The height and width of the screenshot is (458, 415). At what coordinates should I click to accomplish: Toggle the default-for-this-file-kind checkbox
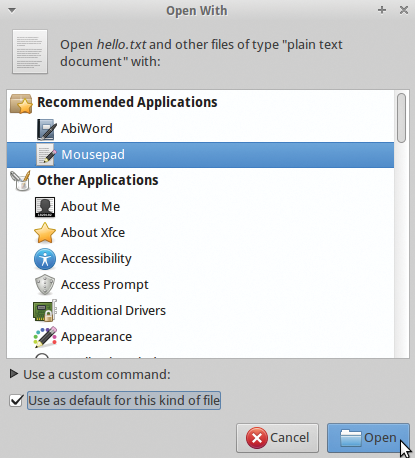(x=16, y=400)
